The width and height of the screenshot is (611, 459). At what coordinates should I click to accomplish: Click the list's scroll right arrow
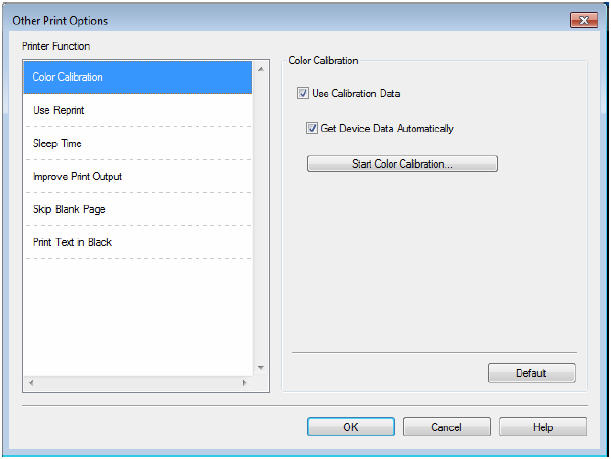(x=245, y=383)
